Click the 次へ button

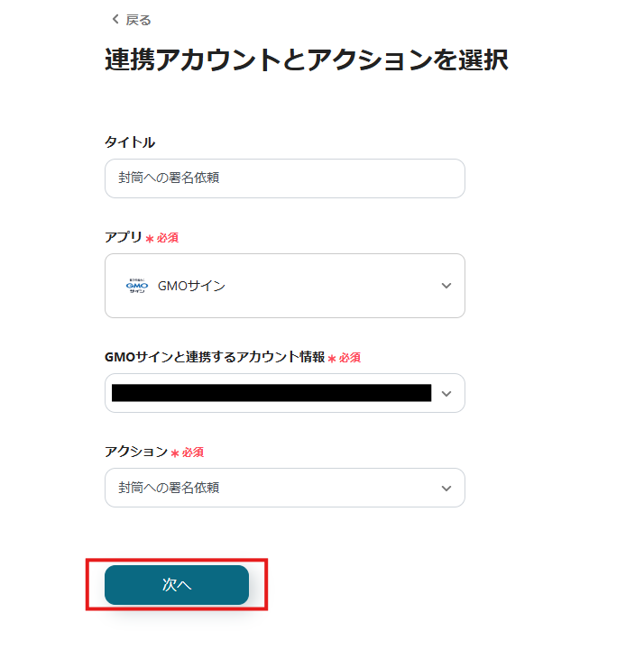click(x=177, y=585)
